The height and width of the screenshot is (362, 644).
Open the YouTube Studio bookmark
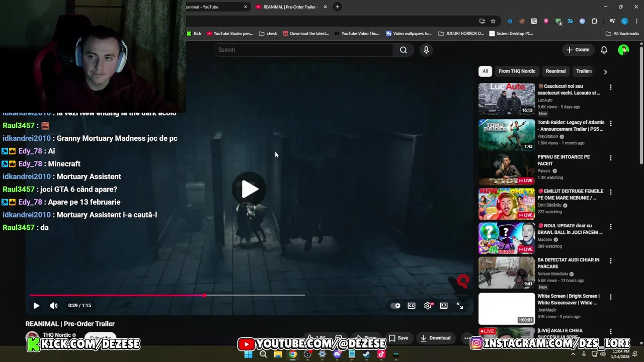(x=229, y=34)
